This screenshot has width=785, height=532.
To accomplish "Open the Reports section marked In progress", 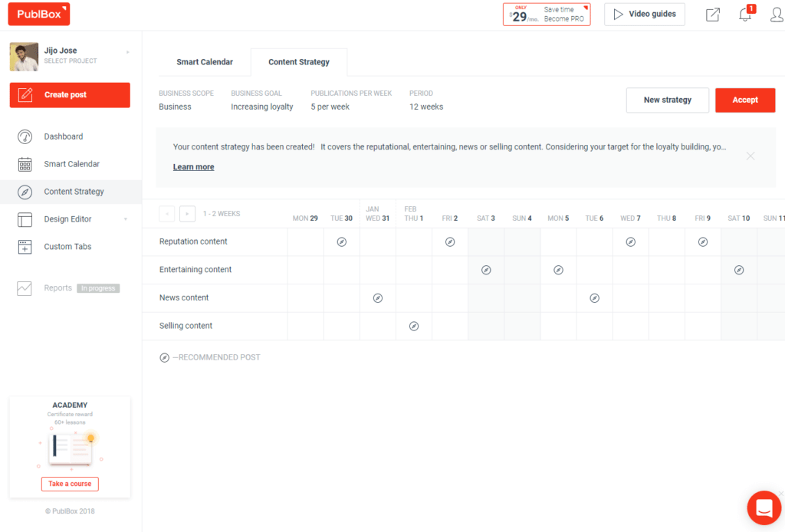I will click(x=57, y=287).
